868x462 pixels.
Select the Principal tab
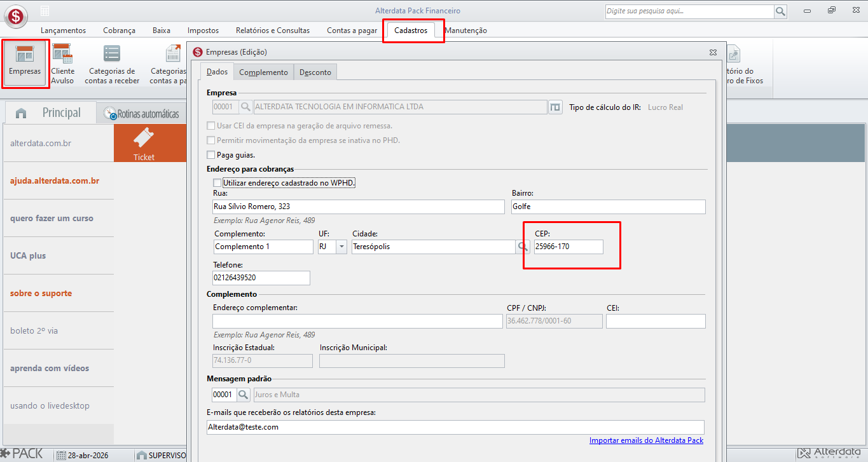click(50, 113)
